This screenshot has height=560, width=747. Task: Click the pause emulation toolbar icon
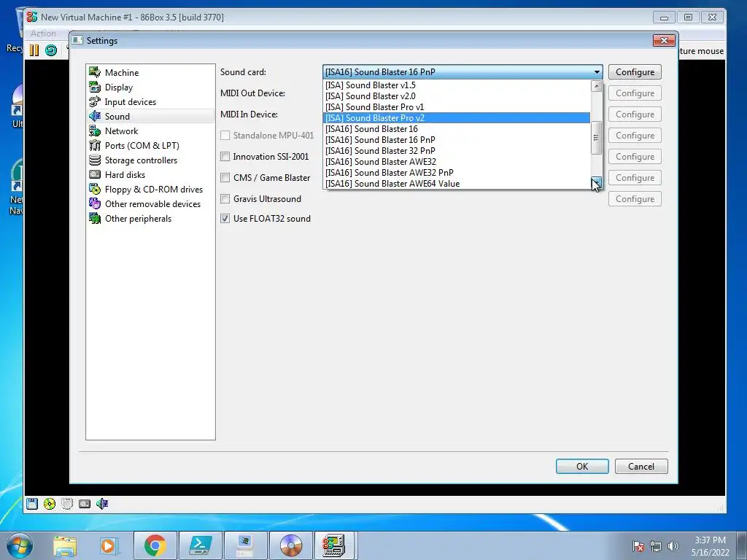[x=34, y=50]
